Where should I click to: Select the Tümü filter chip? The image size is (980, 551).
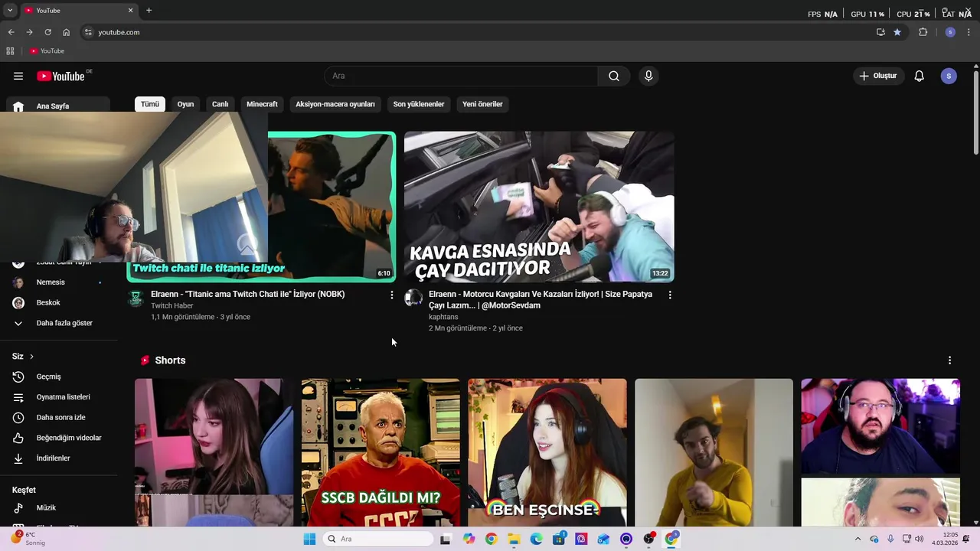(150, 104)
